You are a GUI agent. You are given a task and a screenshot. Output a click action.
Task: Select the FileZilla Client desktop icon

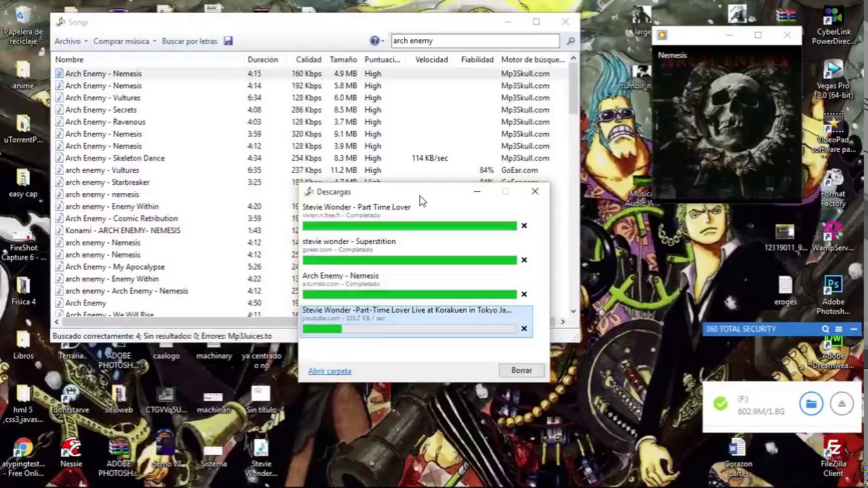coord(833,458)
